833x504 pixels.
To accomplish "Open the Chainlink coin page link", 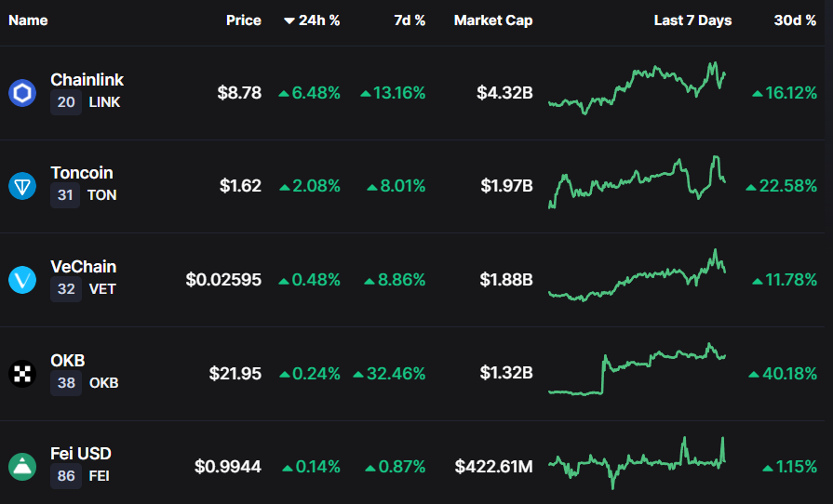I will tap(87, 80).
